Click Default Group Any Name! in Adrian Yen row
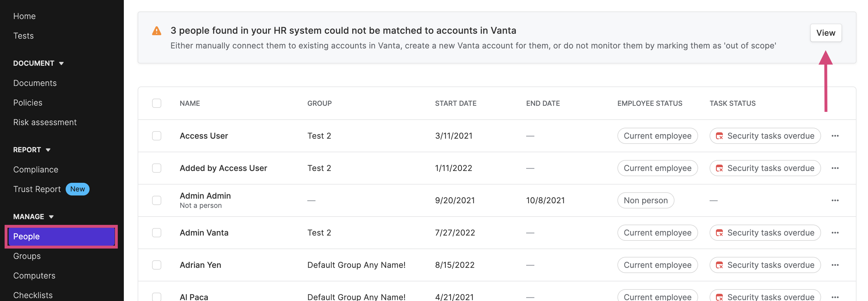 [356, 265]
